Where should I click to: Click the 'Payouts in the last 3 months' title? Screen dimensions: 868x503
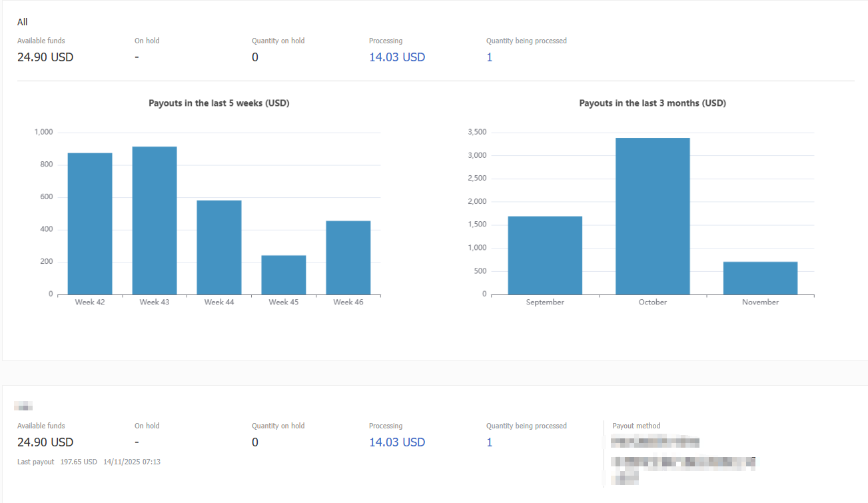(x=652, y=103)
